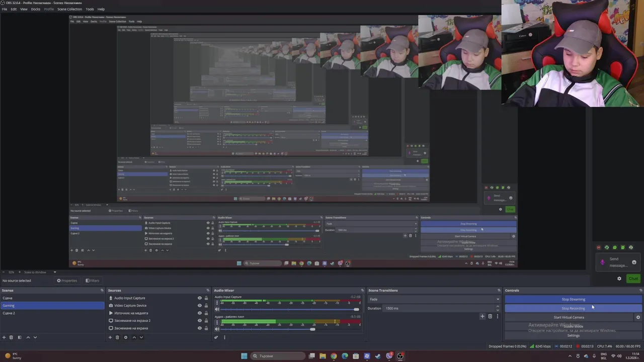Open Audio Mixer options three-dot menu
Viewport: 644px width, 362px height.
(224, 337)
